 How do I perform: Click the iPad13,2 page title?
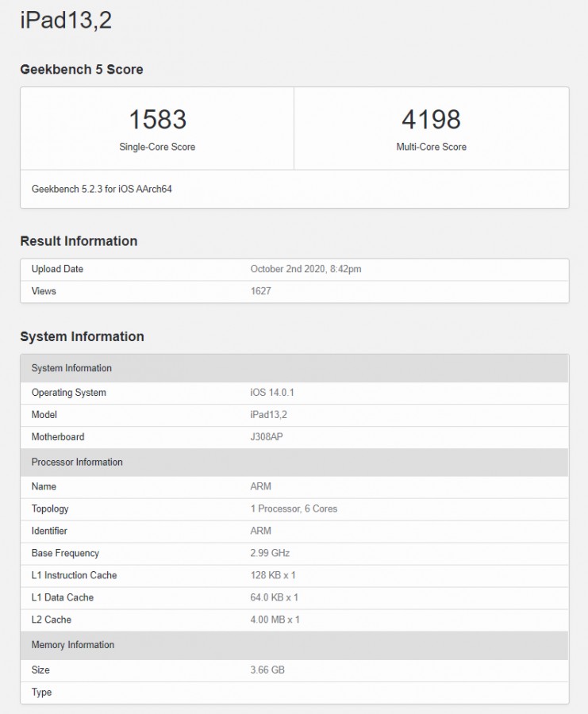(66, 21)
